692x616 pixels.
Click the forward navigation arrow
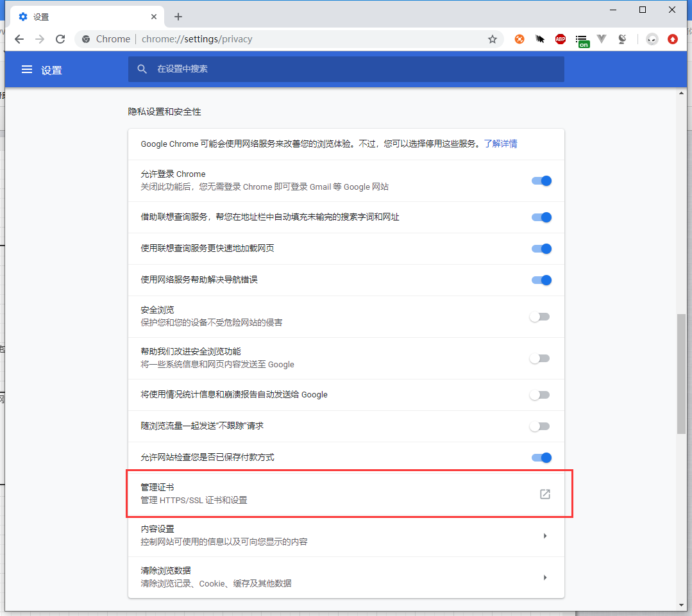pyautogui.click(x=40, y=39)
